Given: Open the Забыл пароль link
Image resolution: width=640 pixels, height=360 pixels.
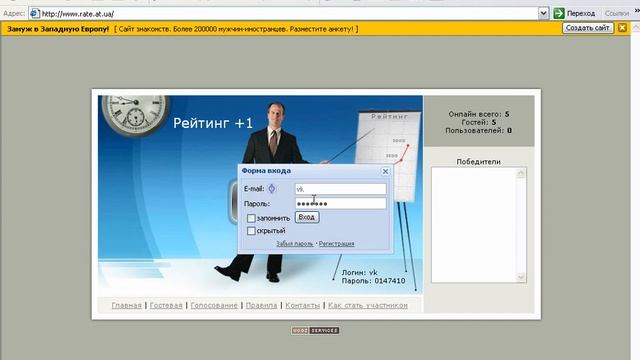Looking at the screenshot, I should [295, 244].
